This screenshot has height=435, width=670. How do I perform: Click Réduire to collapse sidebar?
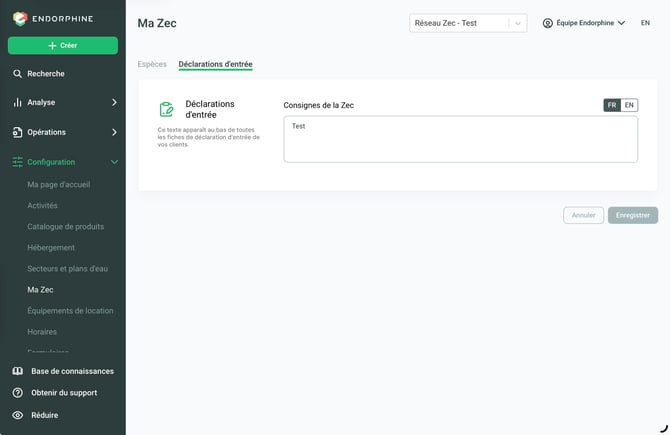click(44, 415)
